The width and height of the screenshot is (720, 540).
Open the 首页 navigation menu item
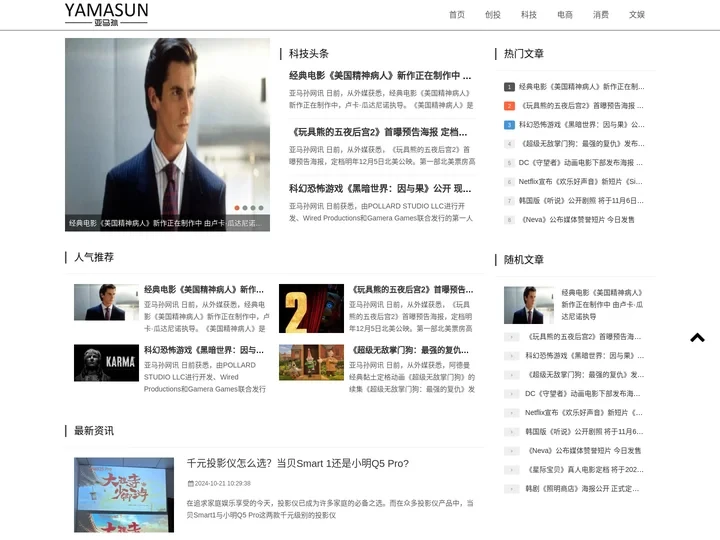point(457,15)
